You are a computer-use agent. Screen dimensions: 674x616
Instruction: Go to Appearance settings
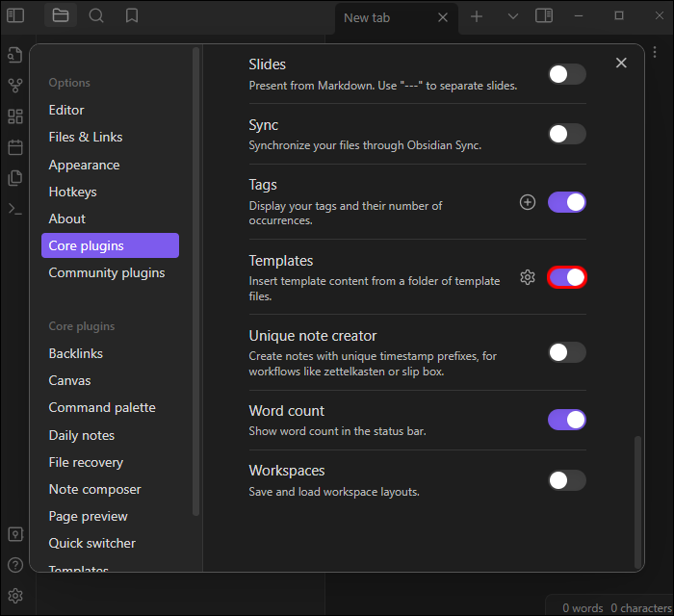click(85, 165)
